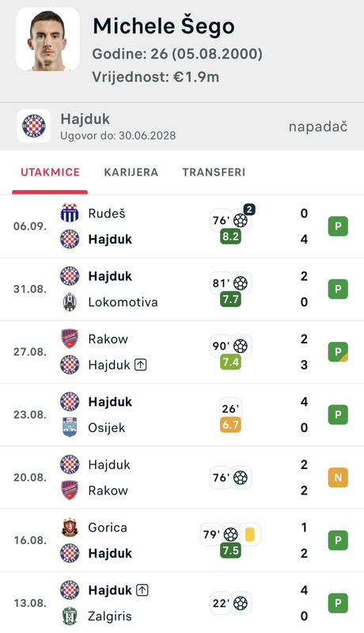
Task: Click Michele Šego's profile photo
Action: click(47, 40)
